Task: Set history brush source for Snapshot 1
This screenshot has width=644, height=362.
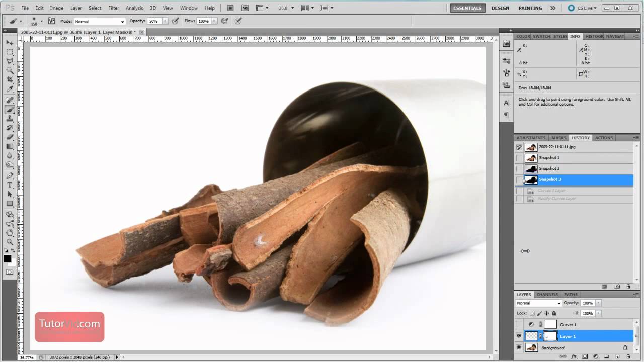Action: [519, 158]
